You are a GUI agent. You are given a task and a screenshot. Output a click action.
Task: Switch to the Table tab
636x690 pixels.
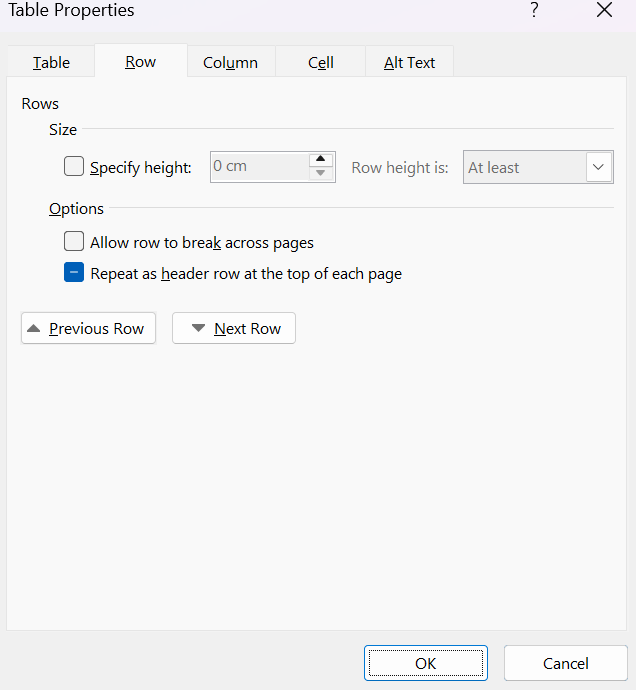tap(51, 62)
